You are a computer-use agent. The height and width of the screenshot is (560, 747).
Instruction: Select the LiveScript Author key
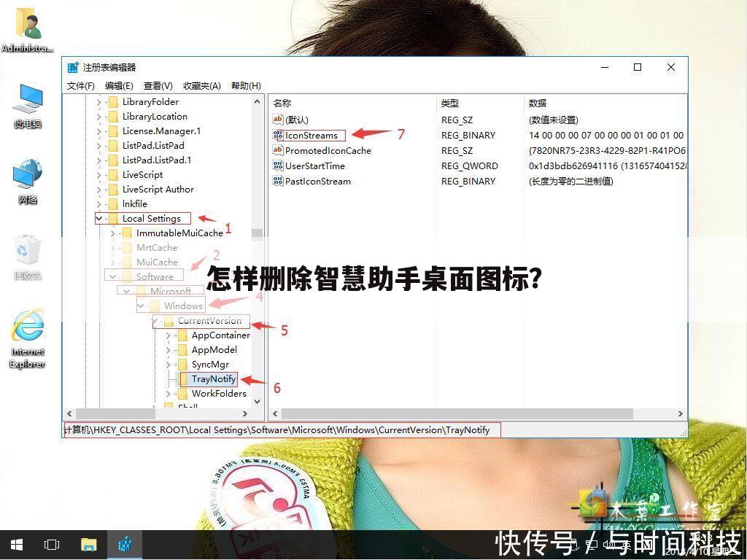(x=158, y=189)
